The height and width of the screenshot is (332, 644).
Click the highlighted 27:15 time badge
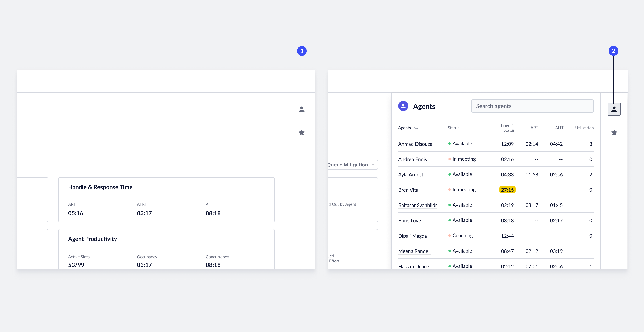click(507, 190)
